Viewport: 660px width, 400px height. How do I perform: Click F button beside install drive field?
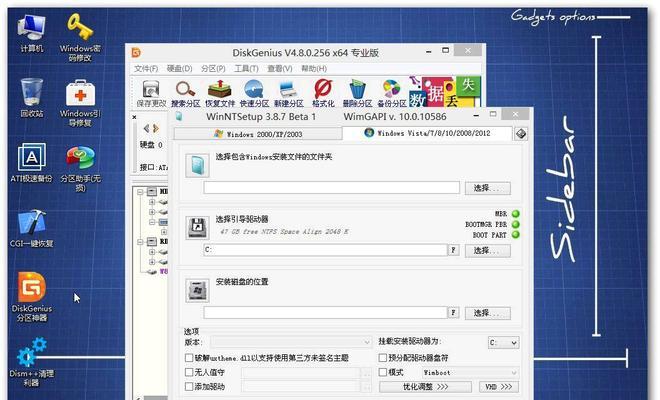point(453,312)
